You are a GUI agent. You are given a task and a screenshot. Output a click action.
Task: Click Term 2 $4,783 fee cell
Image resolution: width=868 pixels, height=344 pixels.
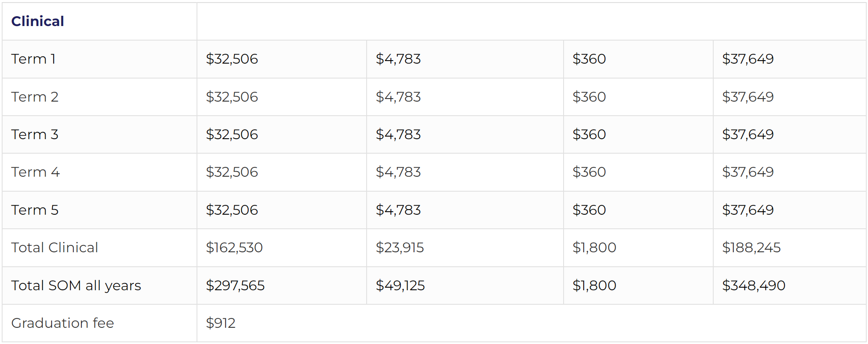[x=398, y=97]
